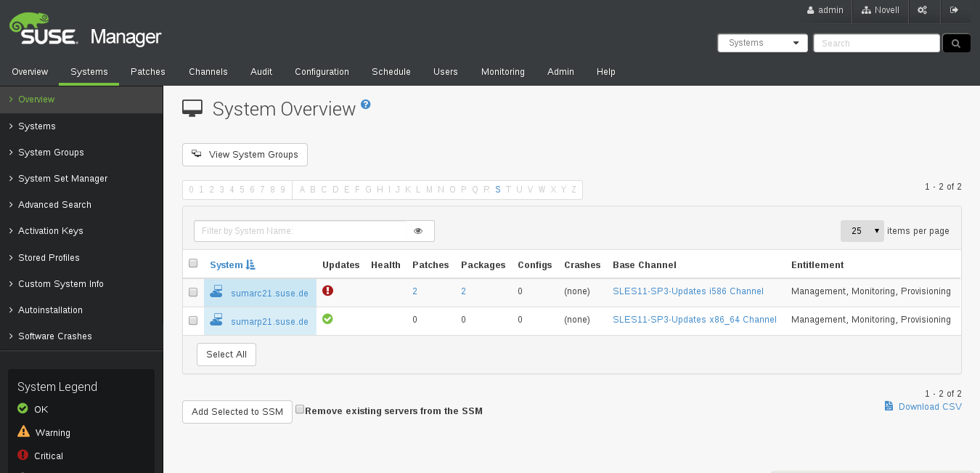The width and height of the screenshot is (980, 473).
Task: Sort by the System column header
Action: point(226,265)
